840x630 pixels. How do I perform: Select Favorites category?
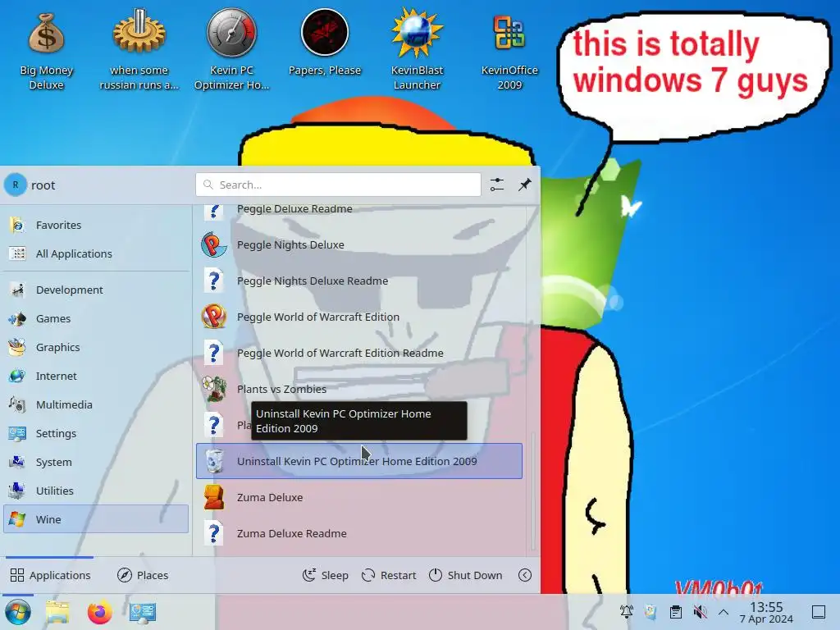coord(96,225)
